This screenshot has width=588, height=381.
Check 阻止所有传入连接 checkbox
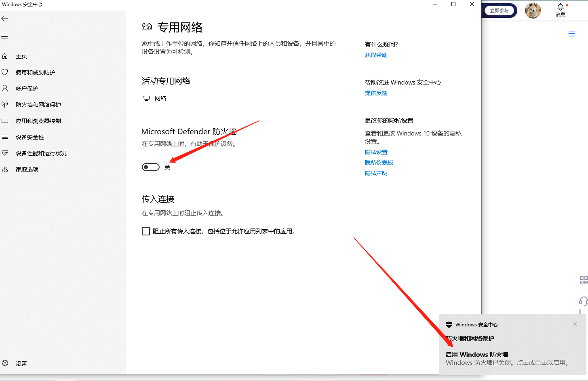point(146,231)
